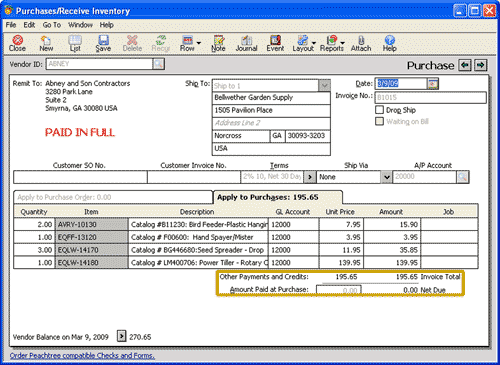Click the Close toolbar icon
500x365 pixels.
tap(17, 44)
